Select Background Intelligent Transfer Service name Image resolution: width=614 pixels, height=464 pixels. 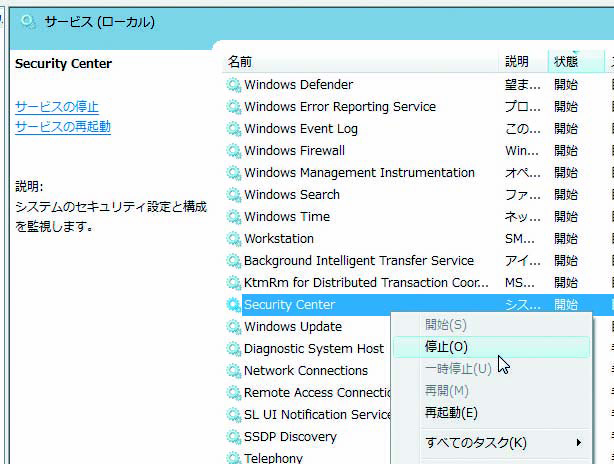359,261
